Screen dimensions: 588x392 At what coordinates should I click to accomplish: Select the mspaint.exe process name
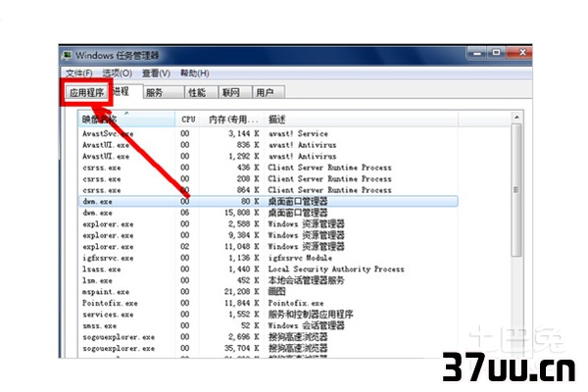point(106,291)
